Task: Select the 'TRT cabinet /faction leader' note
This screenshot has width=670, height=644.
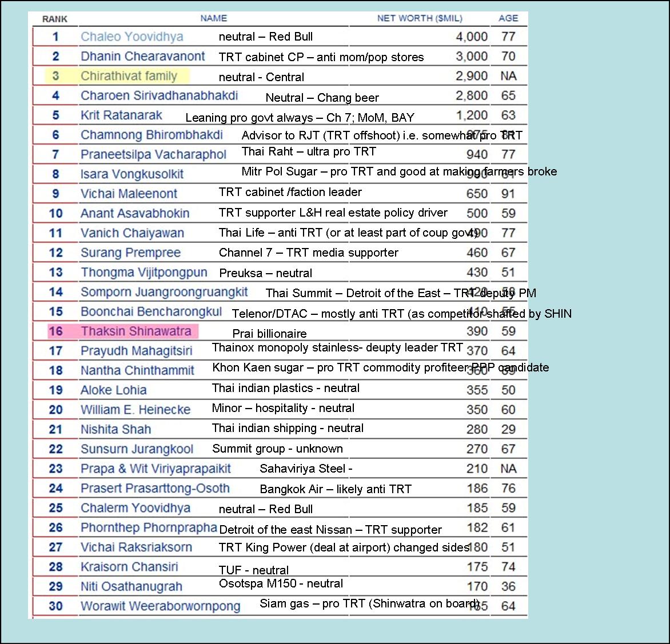Action: pyautogui.click(x=290, y=192)
